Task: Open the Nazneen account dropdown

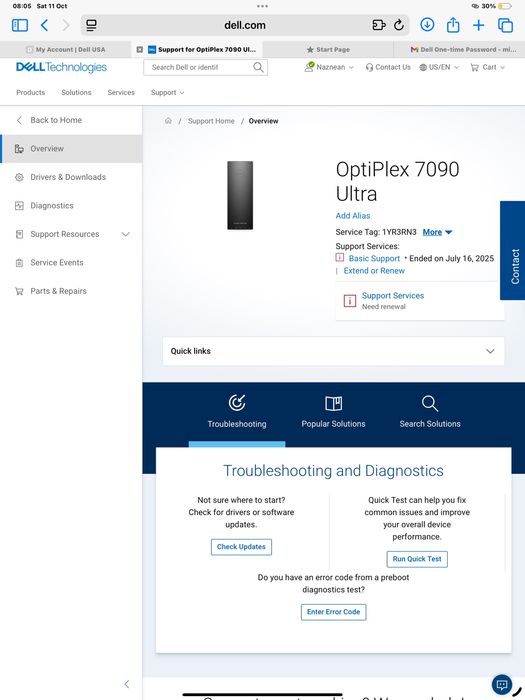Action: pos(329,67)
